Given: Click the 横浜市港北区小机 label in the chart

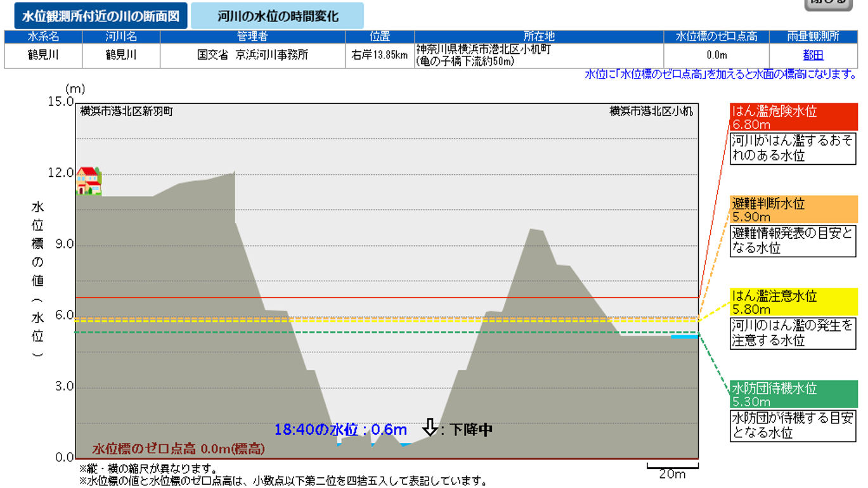Looking at the screenshot, I should [651, 112].
